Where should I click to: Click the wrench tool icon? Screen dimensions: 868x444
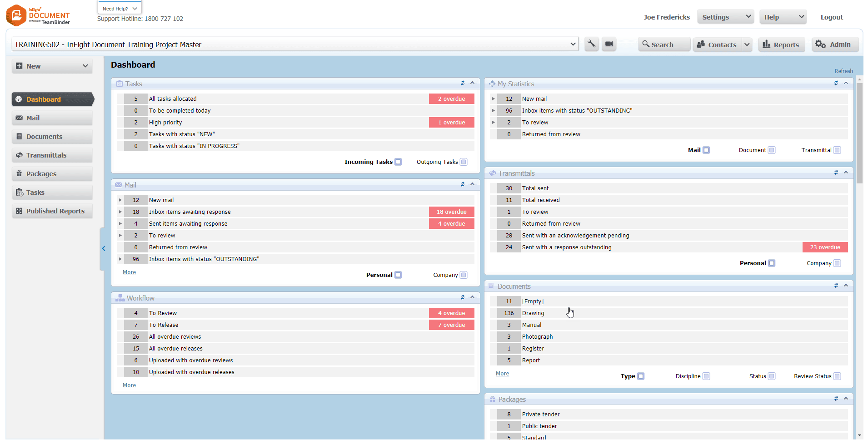591,44
